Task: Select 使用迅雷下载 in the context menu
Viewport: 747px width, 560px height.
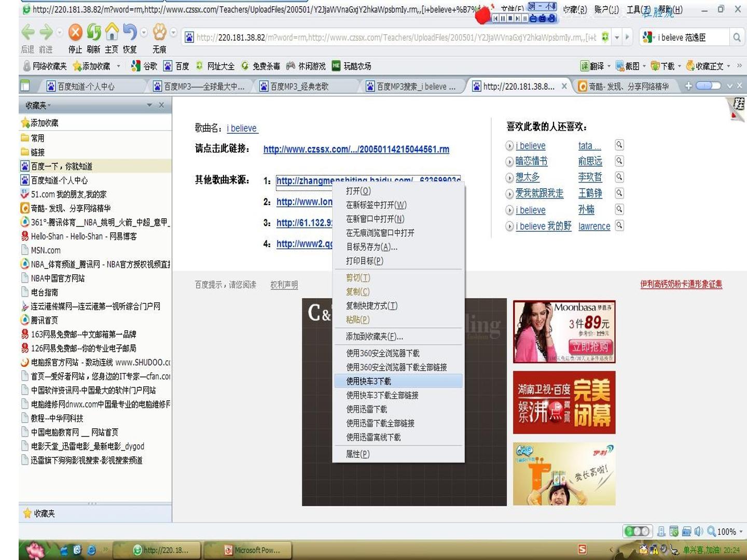Action: click(x=398, y=409)
